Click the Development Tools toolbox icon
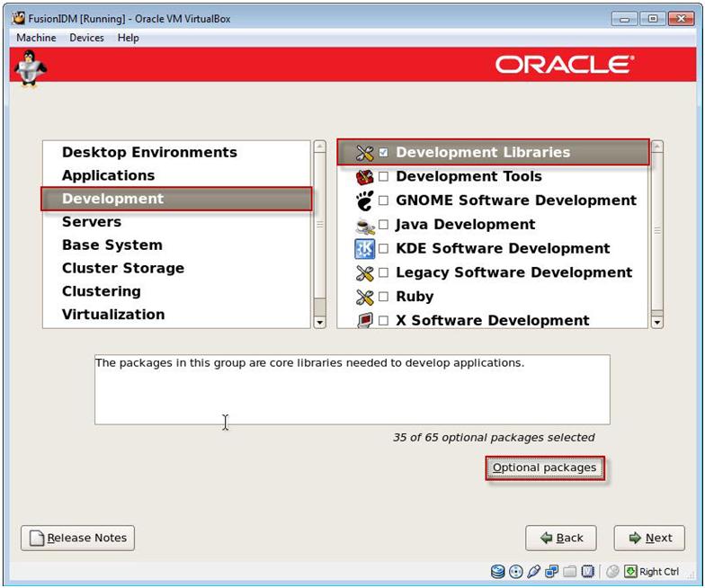Viewport: 705px width, 588px height. pyautogui.click(x=364, y=177)
